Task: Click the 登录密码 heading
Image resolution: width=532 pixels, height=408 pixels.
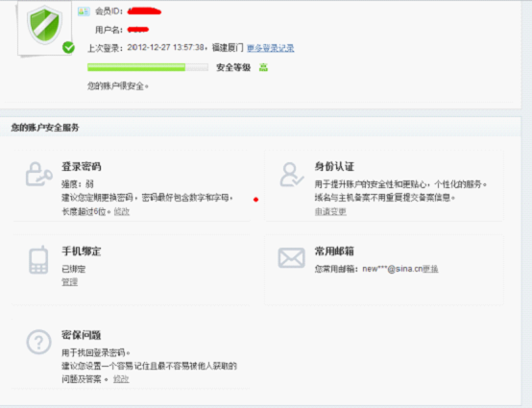Action: [82, 166]
